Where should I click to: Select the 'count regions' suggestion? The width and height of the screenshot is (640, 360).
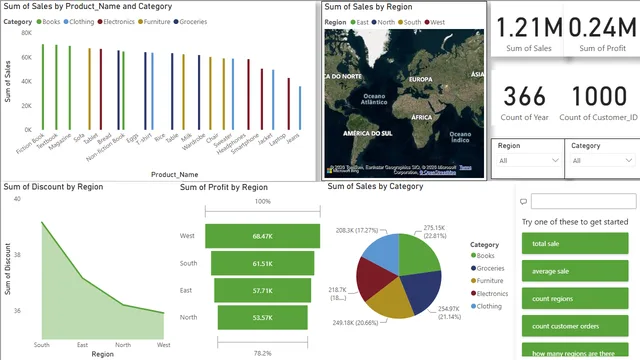pos(575,298)
